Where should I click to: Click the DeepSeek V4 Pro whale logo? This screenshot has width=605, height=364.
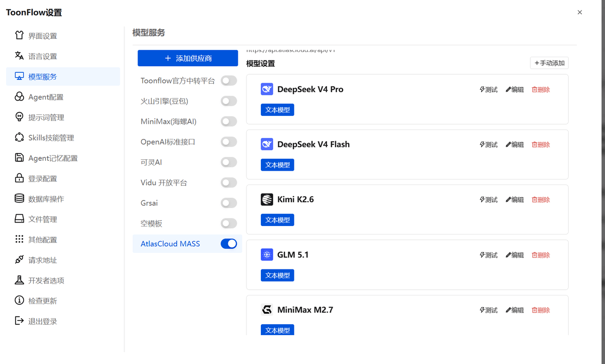[x=267, y=89]
